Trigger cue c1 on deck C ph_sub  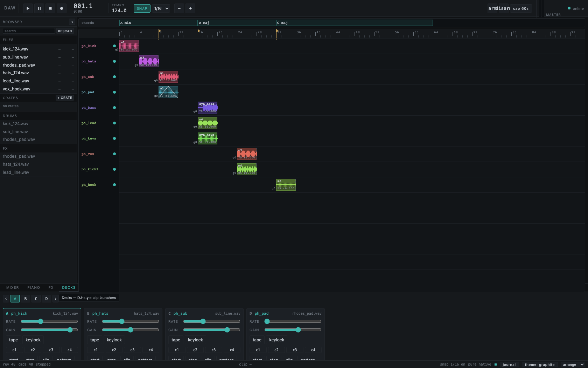(177, 350)
